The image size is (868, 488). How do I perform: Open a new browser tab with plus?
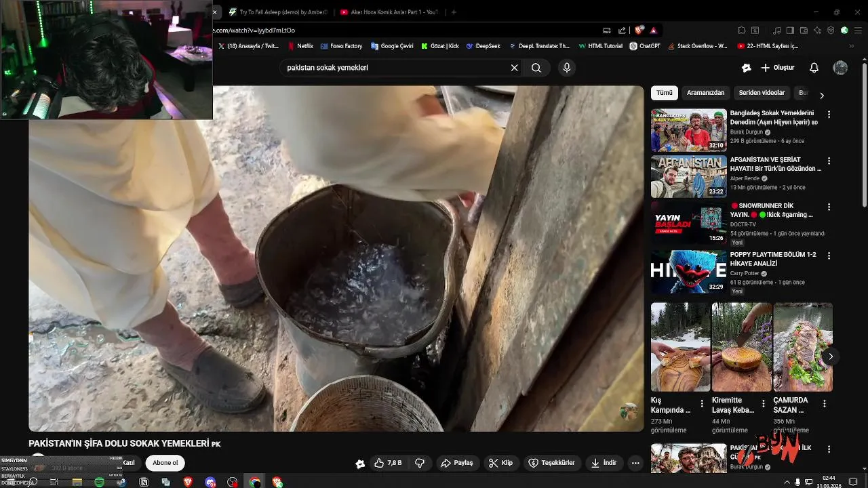tap(454, 12)
